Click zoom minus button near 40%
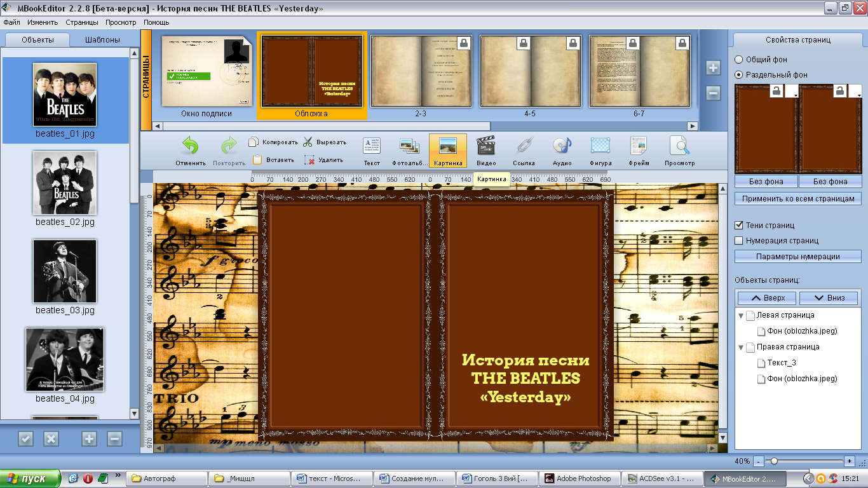 758,461
